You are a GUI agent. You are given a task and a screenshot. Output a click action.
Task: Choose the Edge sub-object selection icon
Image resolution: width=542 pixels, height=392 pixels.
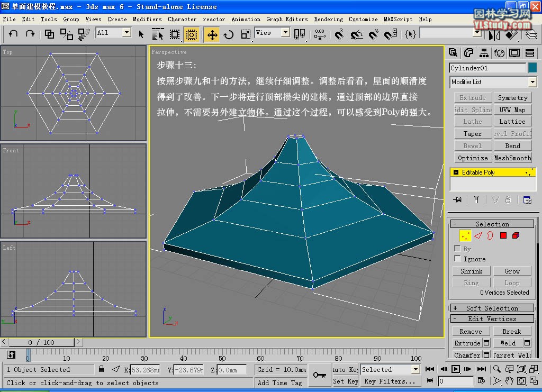pyautogui.click(x=478, y=235)
